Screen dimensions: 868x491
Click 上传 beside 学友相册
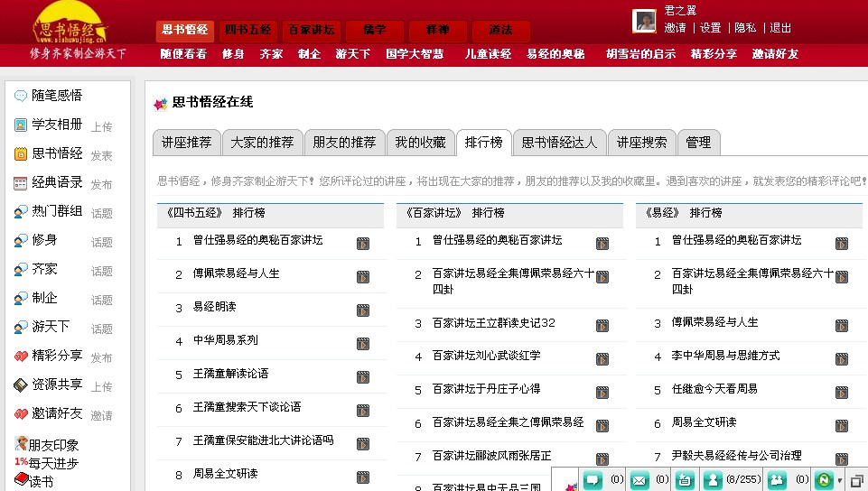pyautogui.click(x=101, y=127)
